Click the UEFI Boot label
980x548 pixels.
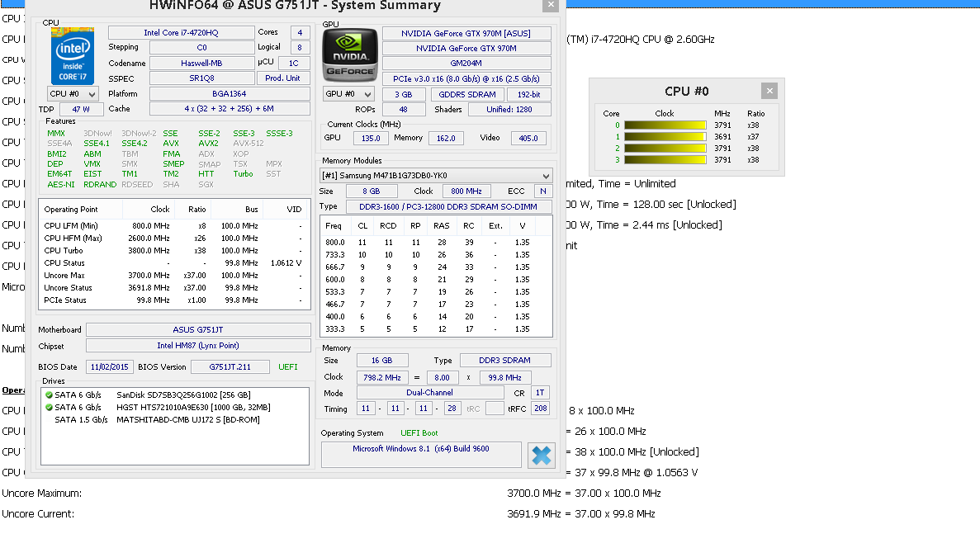point(419,433)
